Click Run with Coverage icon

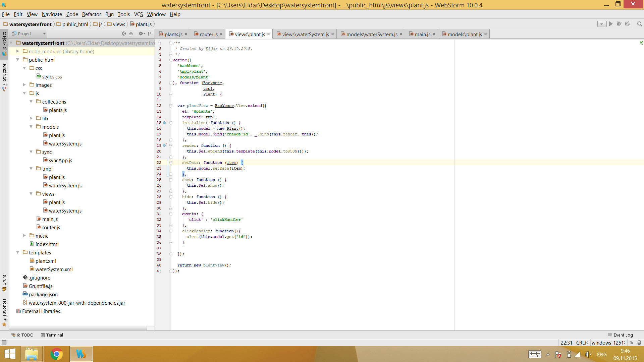tap(628, 24)
